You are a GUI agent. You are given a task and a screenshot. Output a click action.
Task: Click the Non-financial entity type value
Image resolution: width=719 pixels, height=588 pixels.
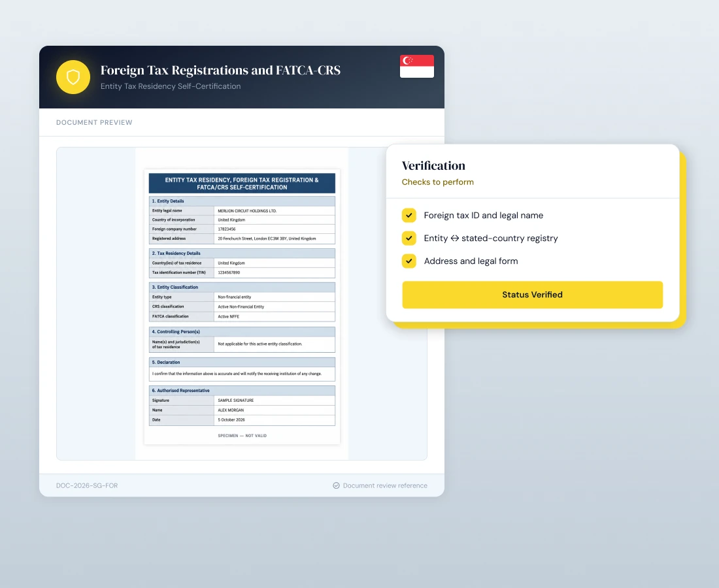click(234, 297)
